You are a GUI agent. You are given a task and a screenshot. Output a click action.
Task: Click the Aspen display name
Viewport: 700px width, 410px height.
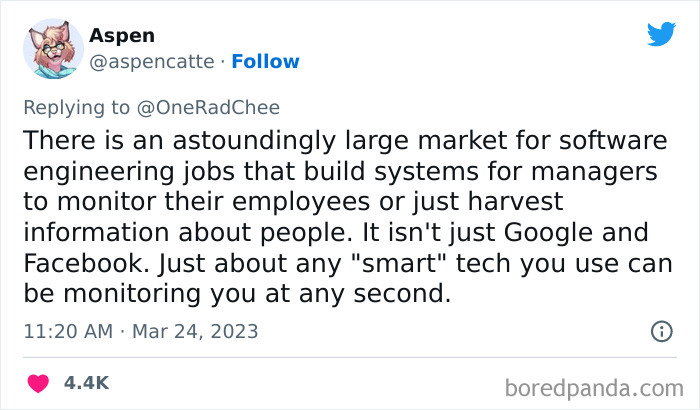coord(122,36)
